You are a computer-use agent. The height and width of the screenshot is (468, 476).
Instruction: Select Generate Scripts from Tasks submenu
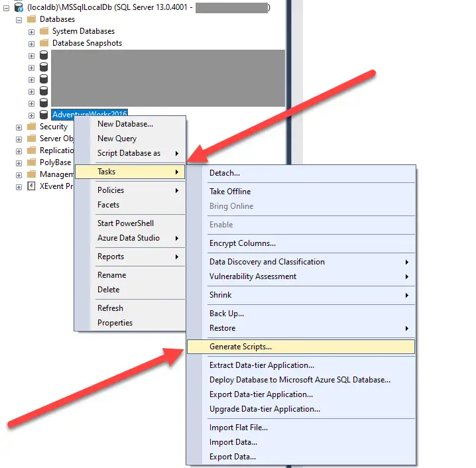(x=241, y=347)
